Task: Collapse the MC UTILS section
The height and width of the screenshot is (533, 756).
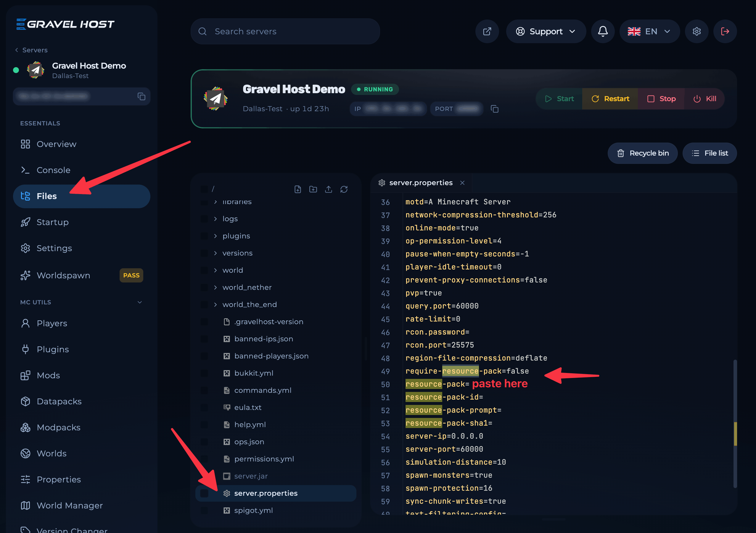Action: click(x=140, y=302)
